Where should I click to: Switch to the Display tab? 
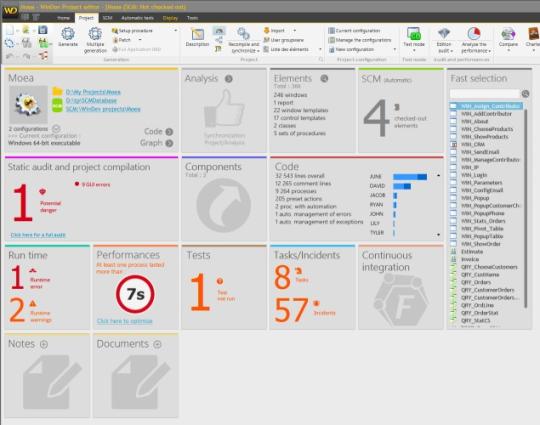coord(170,18)
